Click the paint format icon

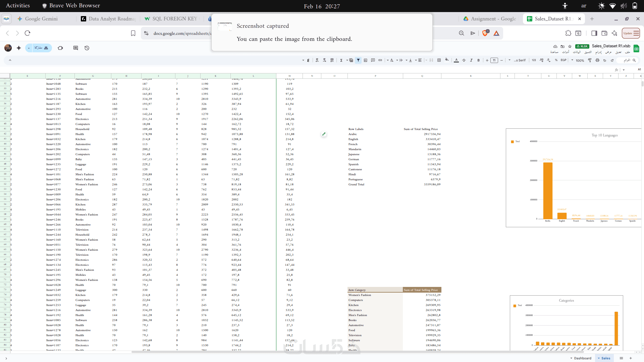[x=590, y=60]
